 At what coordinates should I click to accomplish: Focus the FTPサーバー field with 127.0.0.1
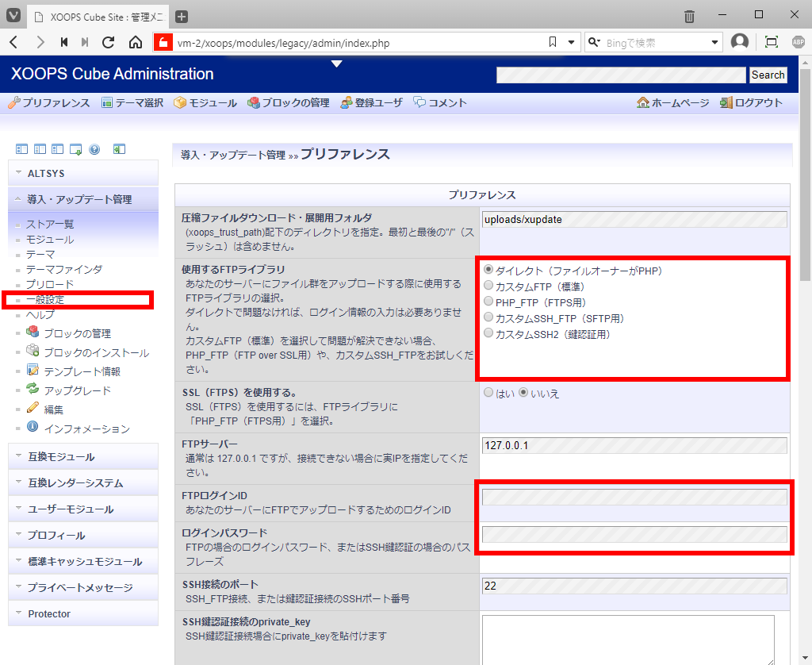(634, 445)
